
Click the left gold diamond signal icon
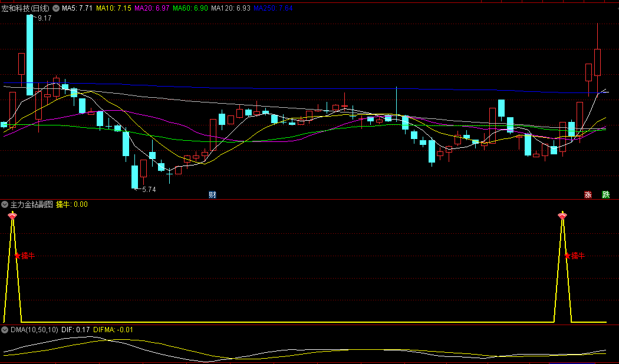pos(12,216)
